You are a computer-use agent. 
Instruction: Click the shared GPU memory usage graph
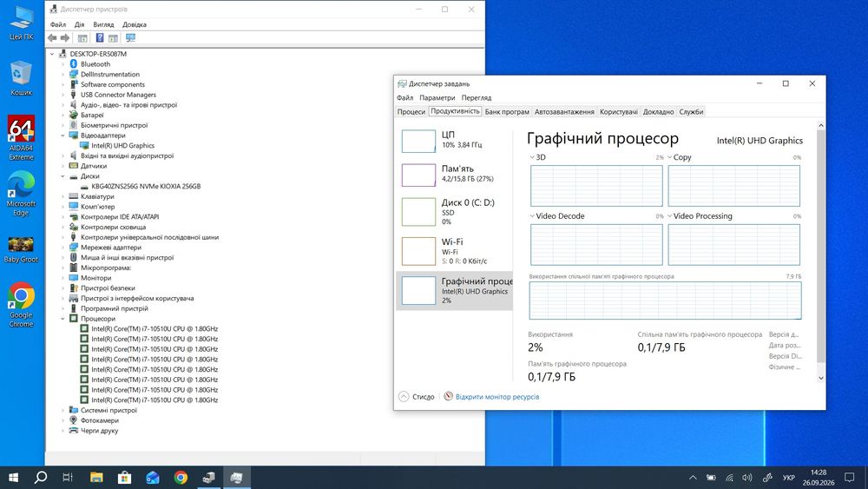(665, 301)
